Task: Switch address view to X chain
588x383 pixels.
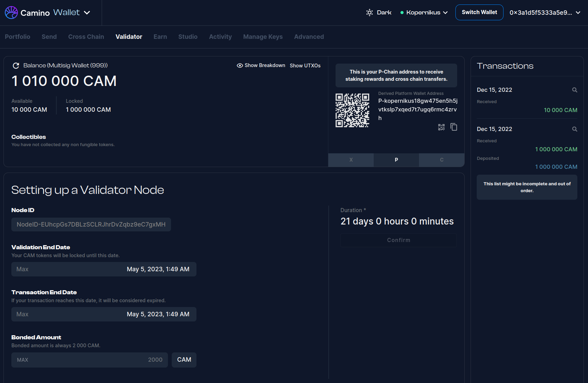Action: (351, 160)
